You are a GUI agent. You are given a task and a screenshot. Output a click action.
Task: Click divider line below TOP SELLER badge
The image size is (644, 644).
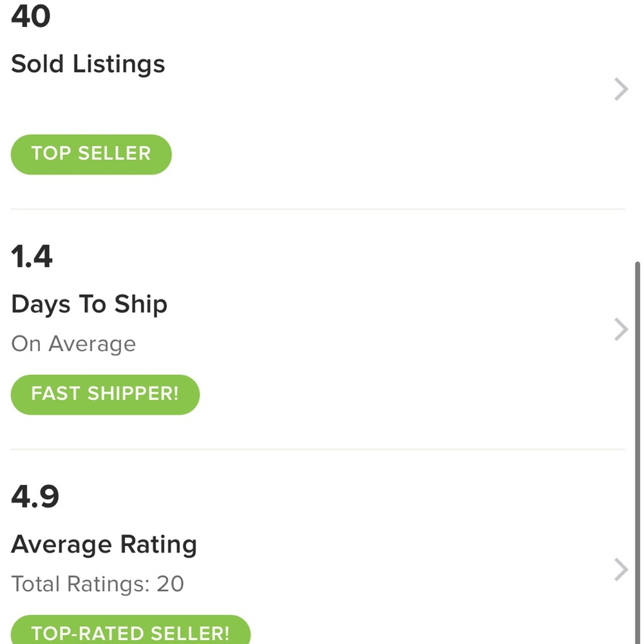(317, 209)
